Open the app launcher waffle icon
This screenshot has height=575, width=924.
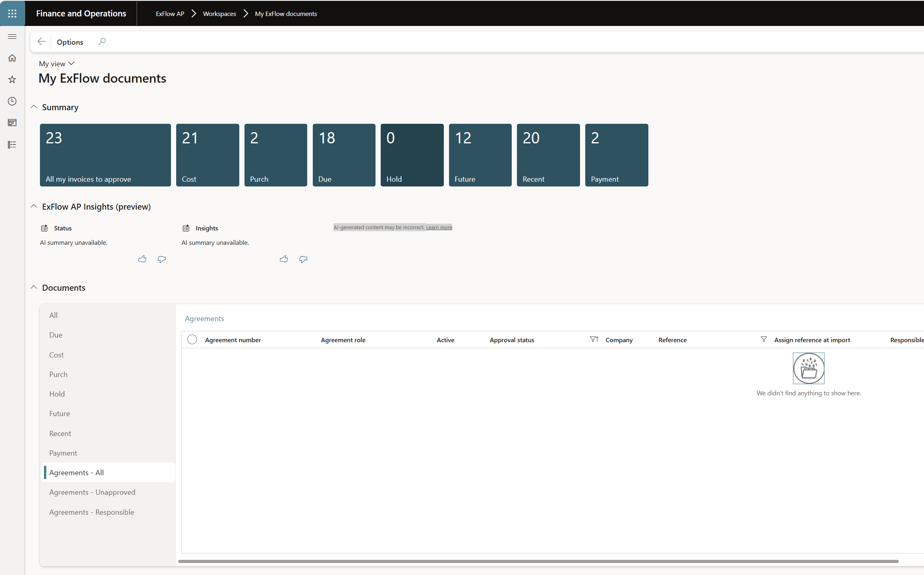point(12,13)
